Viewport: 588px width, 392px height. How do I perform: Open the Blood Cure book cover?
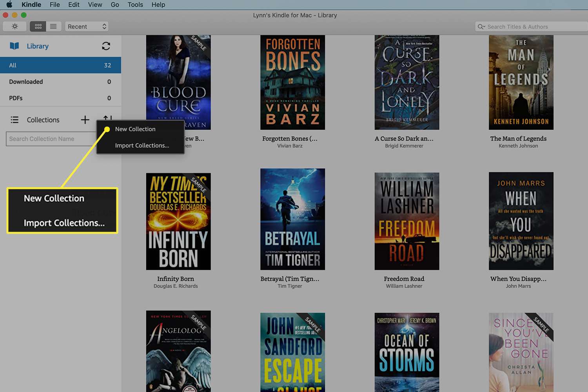pyautogui.click(x=178, y=82)
